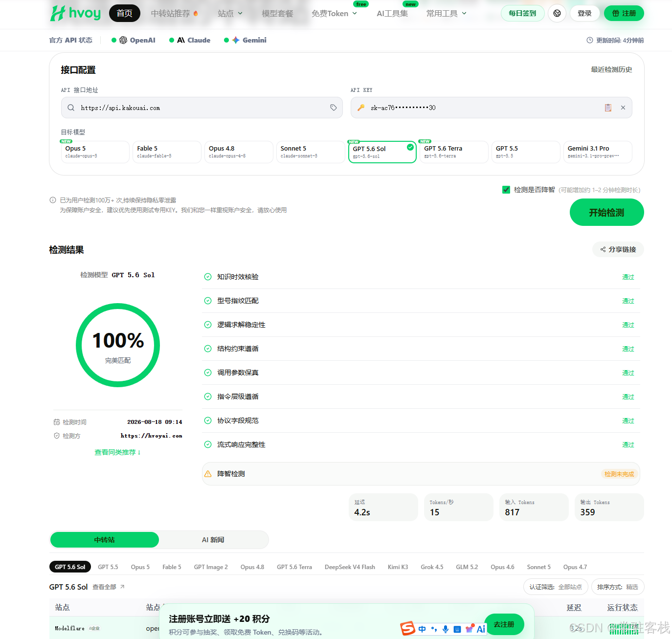This screenshot has width=672, height=639.
Task: Click the key icon in API KEY field
Action: [x=361, y=108]
